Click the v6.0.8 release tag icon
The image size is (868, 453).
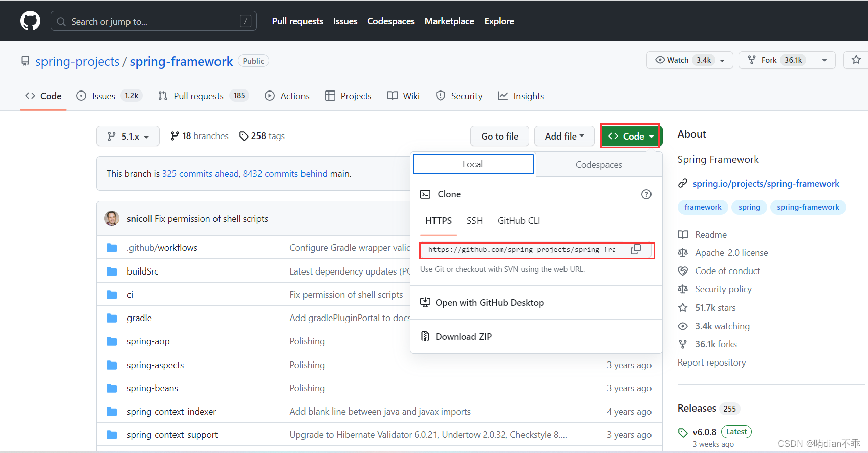coord(683,432)
